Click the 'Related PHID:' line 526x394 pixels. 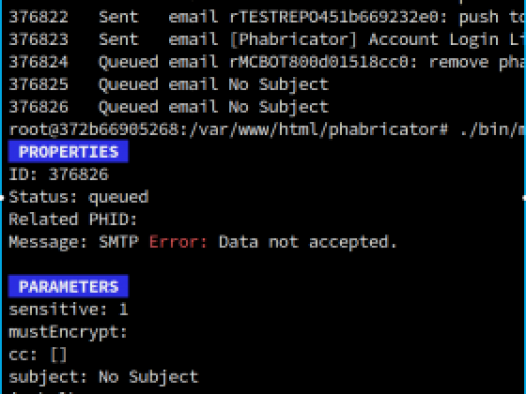tap(73, 219)
